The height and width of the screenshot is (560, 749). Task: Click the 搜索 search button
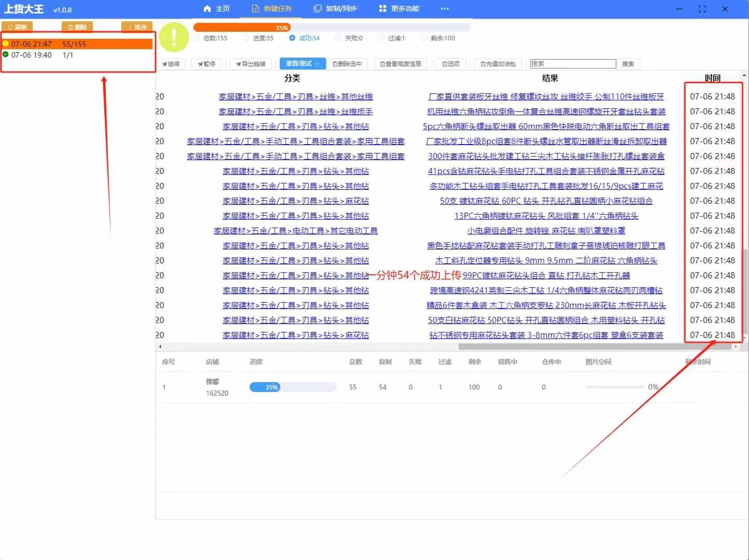coord(628,64)
